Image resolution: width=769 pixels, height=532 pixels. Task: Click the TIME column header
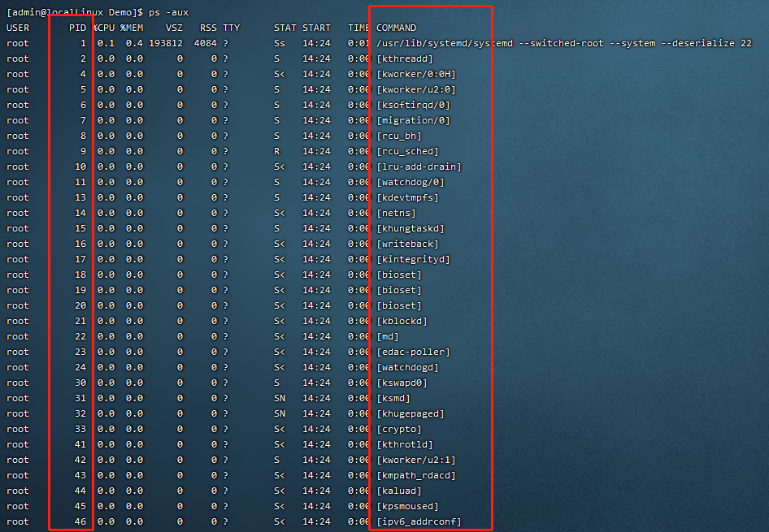(358, 27)
